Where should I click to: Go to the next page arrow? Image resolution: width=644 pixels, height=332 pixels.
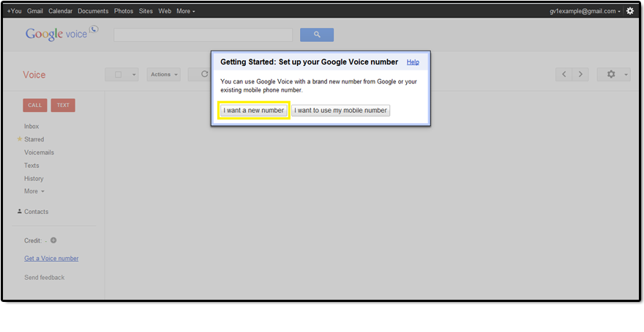pos(580,74)
